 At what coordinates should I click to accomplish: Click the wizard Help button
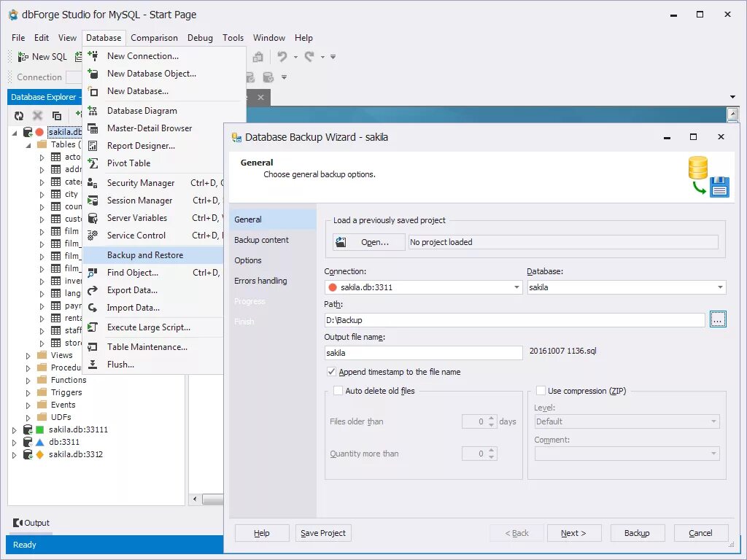point(262,533)
